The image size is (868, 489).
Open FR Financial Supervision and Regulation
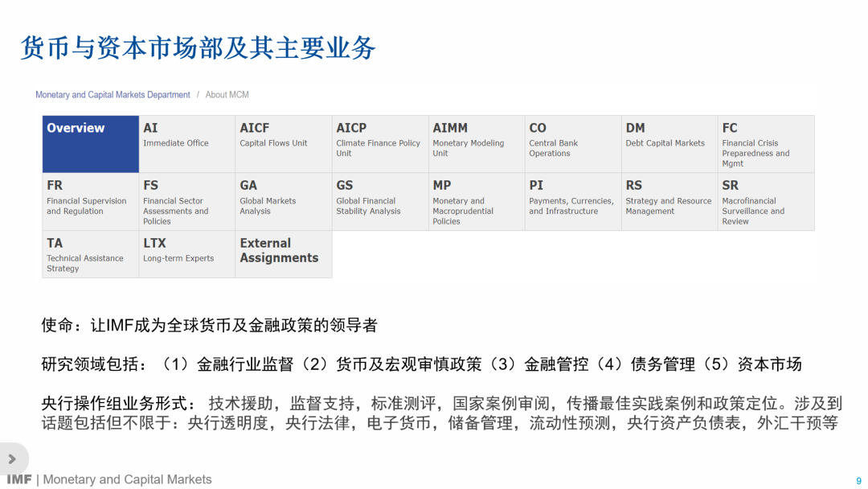[90, 202]
